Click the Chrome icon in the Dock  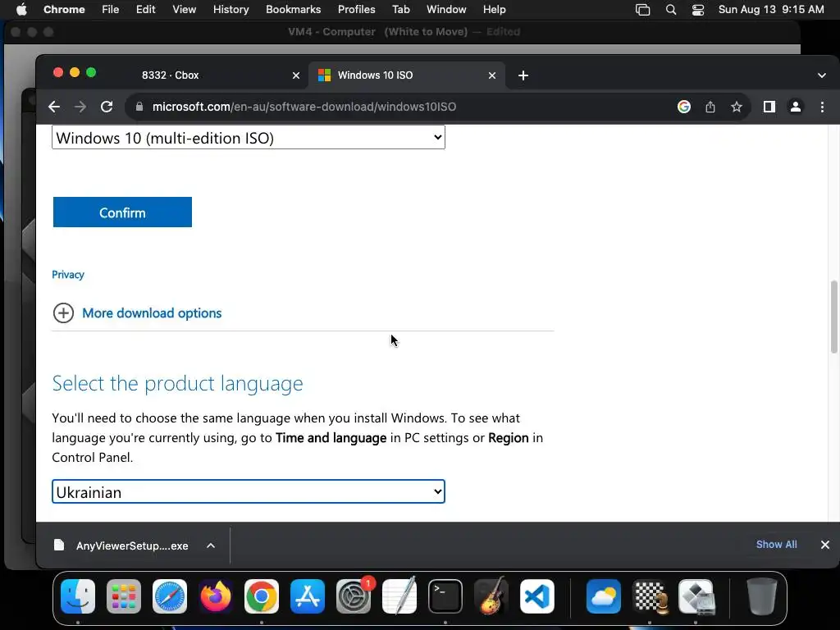(x=262, y=596)
